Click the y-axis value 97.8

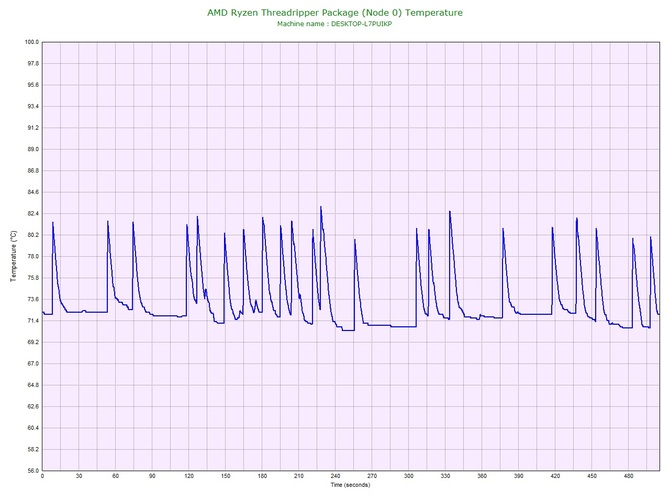(x=33, y=64)
